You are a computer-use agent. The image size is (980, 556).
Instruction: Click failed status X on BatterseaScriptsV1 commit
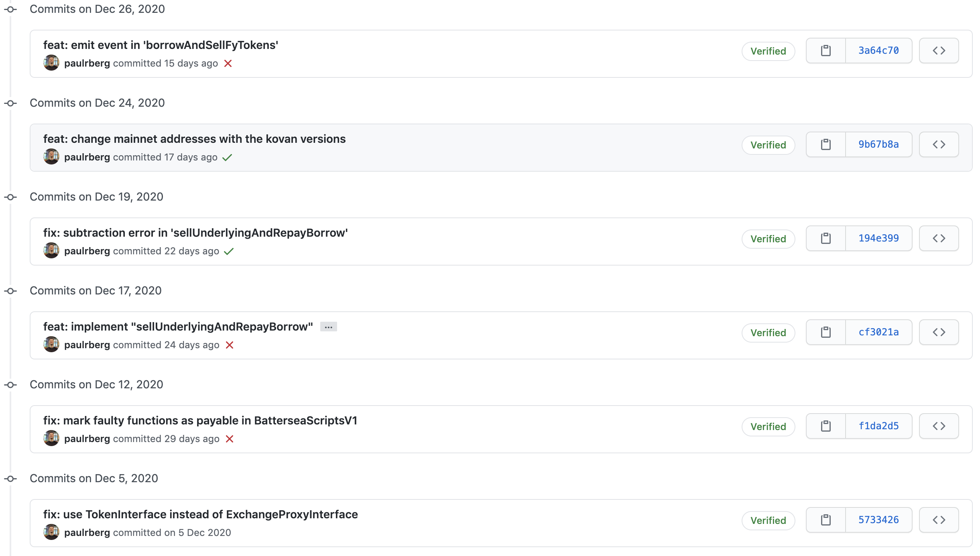(230, 439)
